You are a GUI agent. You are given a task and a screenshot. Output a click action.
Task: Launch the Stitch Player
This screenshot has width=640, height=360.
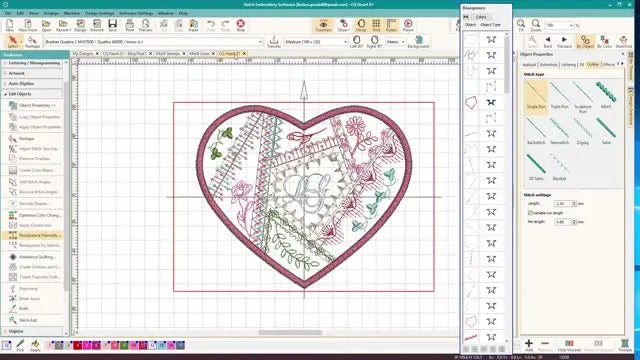(408, 25)
